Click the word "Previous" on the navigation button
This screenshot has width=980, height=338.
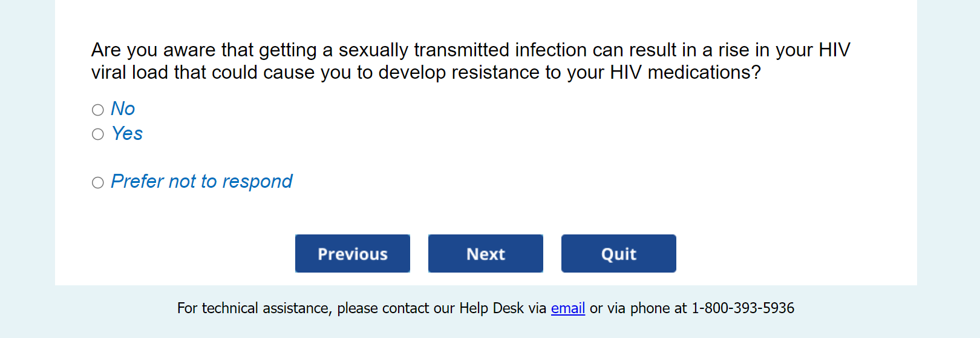pyautogui.click(x=353, y=254)
